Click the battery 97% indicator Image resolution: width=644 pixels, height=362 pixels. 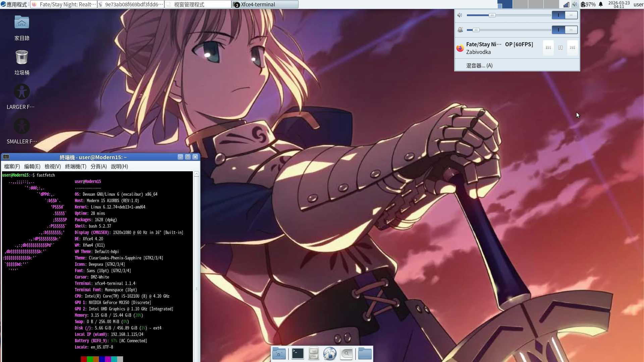(x=588, y=4)
